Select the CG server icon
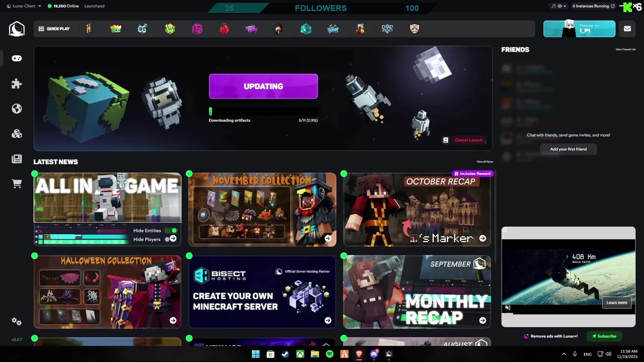This screenshot has height=362, width=644. coord(142,29)
